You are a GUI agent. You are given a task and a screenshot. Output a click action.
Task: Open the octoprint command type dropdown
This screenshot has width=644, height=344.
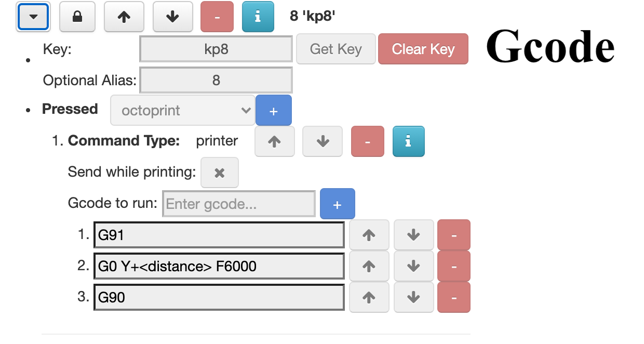coord(183,110)
